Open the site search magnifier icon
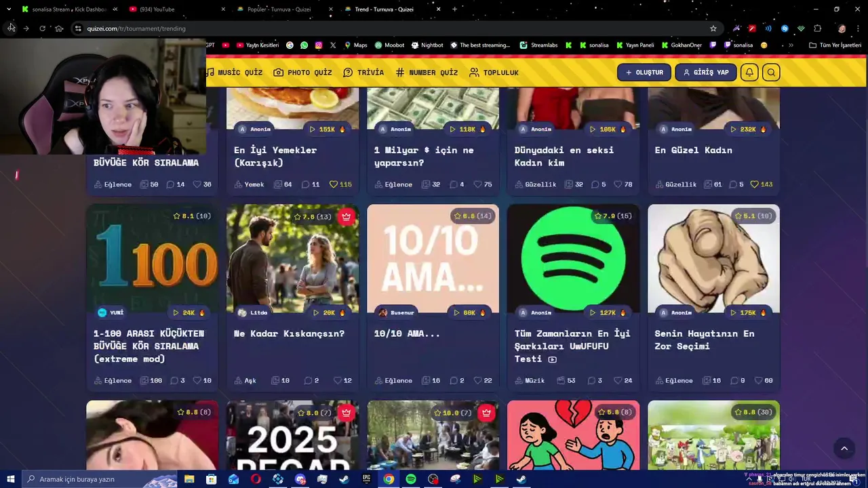 pyautogui.click(x=771, y=73)
